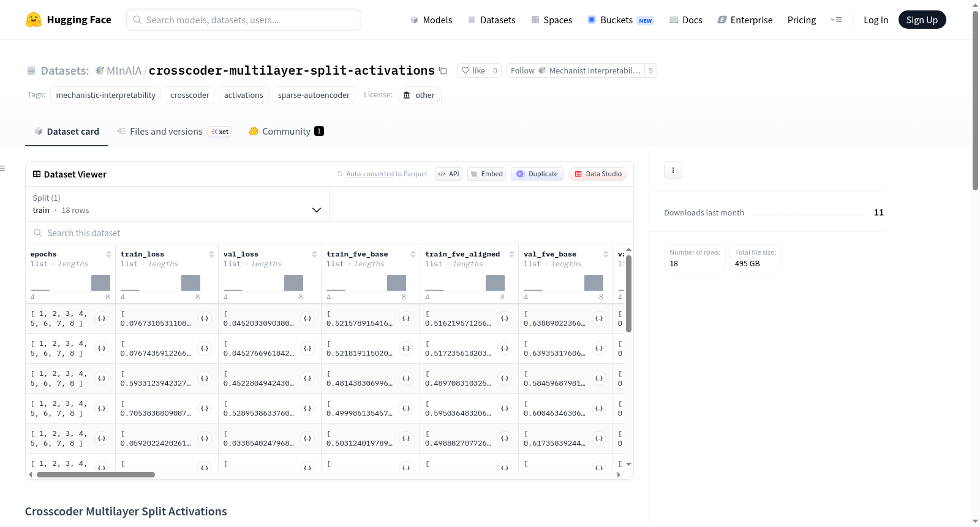980x527 pixels.
Task: Click the follower count 5
Action: (x=650, y=70)
